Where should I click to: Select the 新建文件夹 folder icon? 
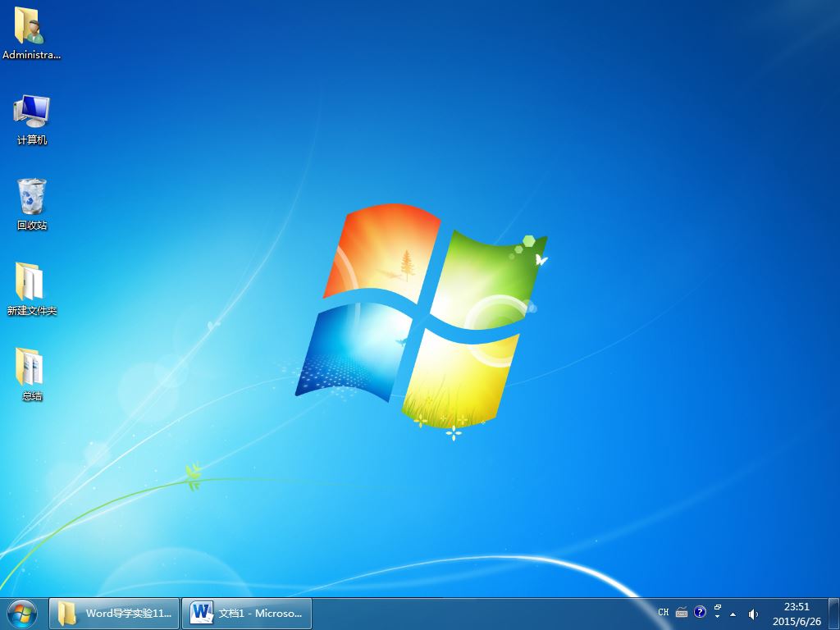point(32,290)
